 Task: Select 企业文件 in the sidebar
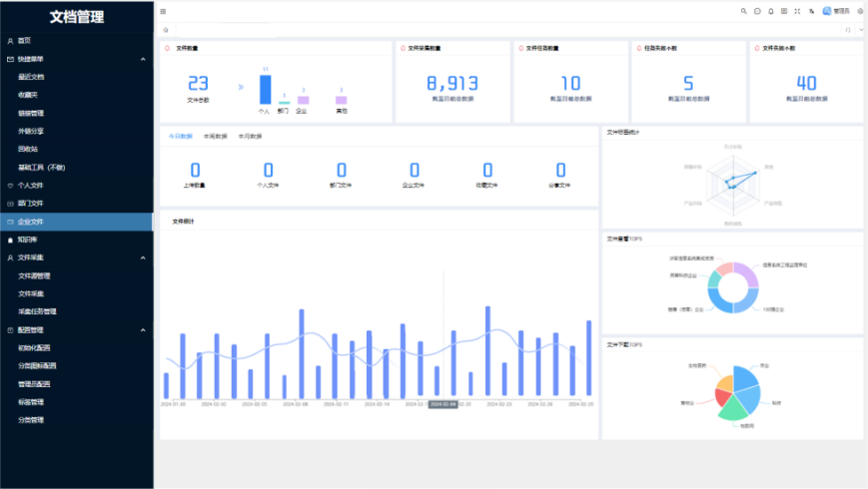[31, 222]
